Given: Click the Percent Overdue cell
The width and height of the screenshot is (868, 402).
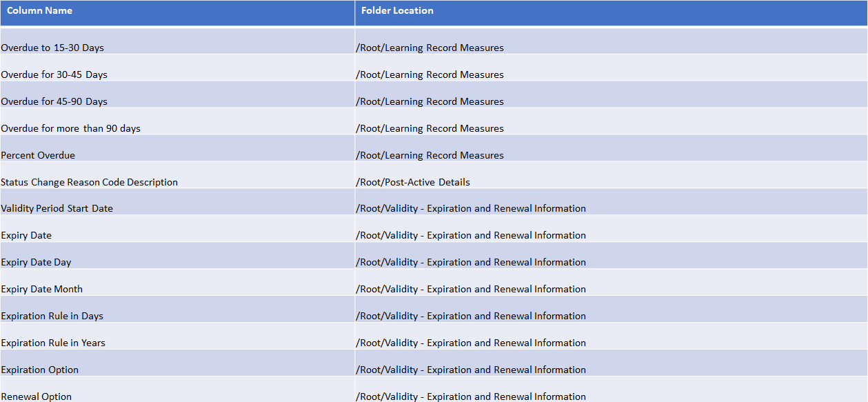Looking at the screenshot, I should tap(38, 155).
